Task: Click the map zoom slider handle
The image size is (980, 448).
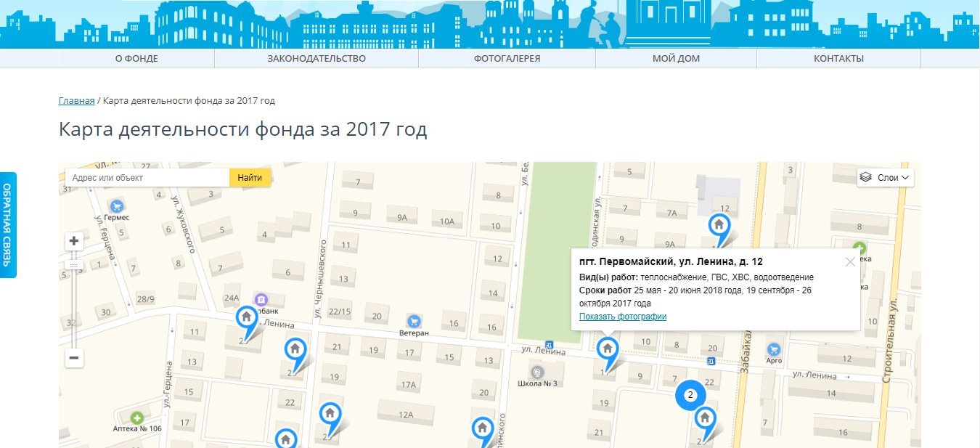Action: [74, 265]
